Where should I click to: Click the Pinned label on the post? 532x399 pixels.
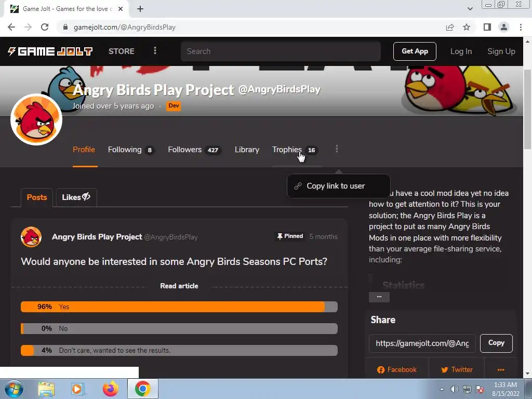(x=290, y=236)
